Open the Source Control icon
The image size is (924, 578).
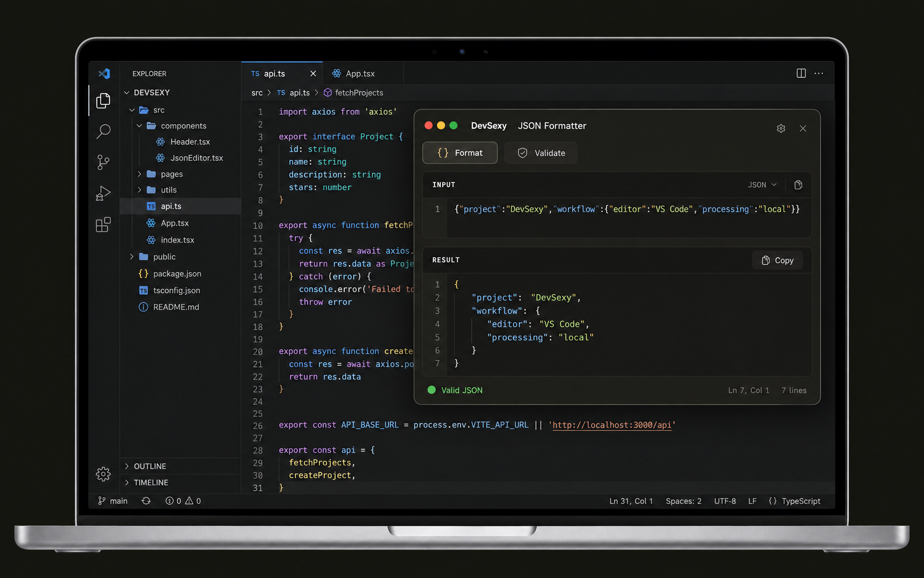click(103, 162)
